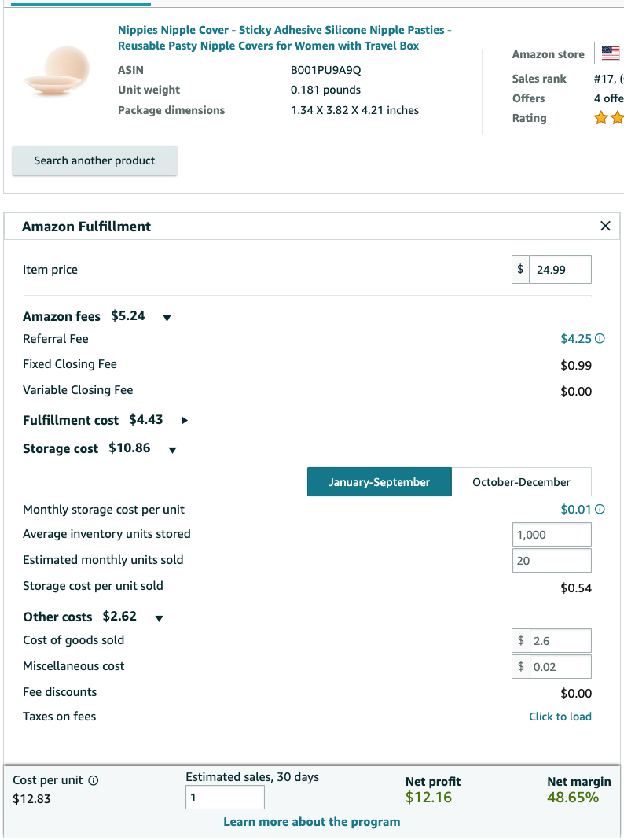This screenshot has height=840, width=624.
Task: Collapse the Other costs section
Action: click(x=159, y=618)
